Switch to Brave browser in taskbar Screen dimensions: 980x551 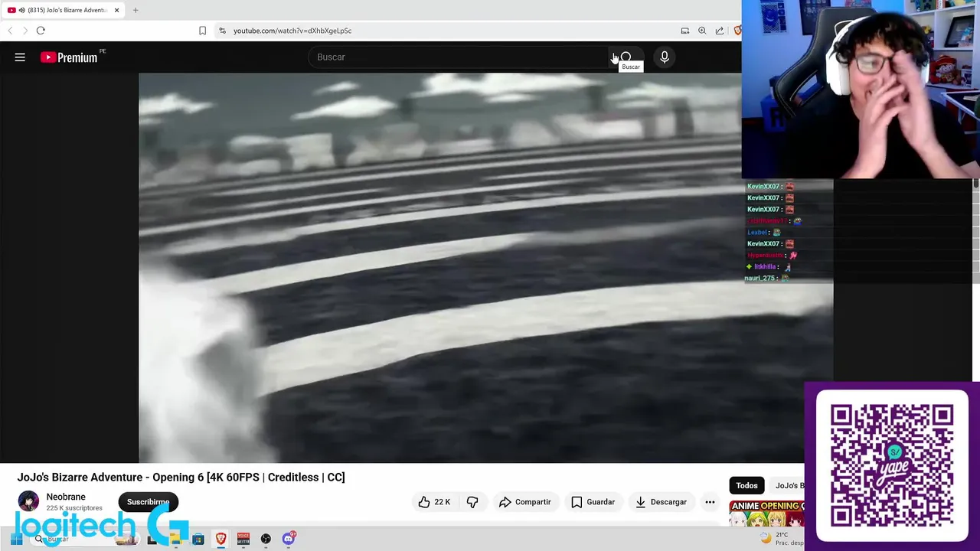[x=220, y=539]
